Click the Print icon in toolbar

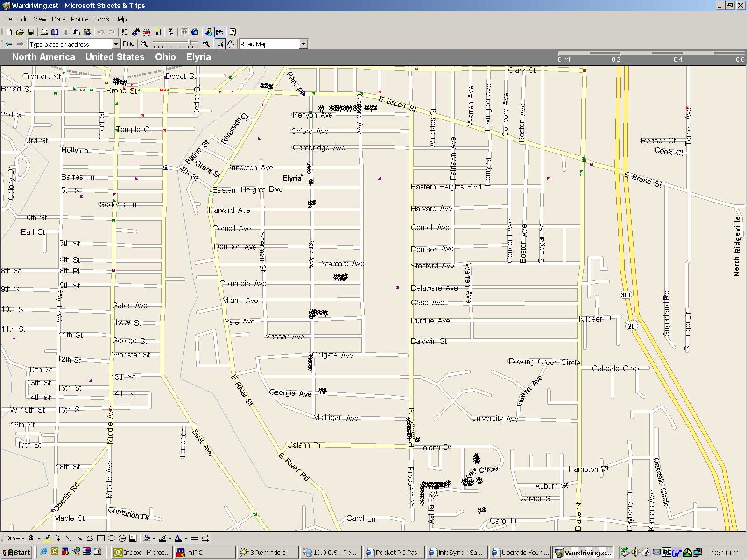point(44,32)
